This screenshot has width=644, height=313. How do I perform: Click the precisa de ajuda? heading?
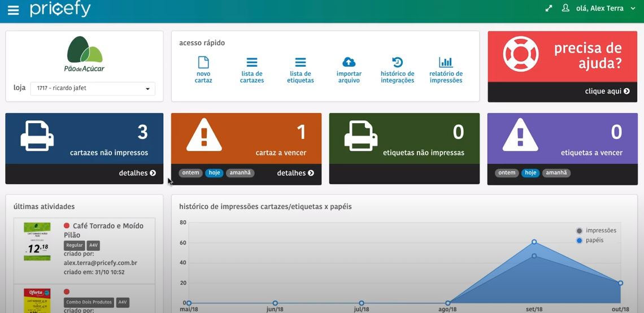[588, 56]
